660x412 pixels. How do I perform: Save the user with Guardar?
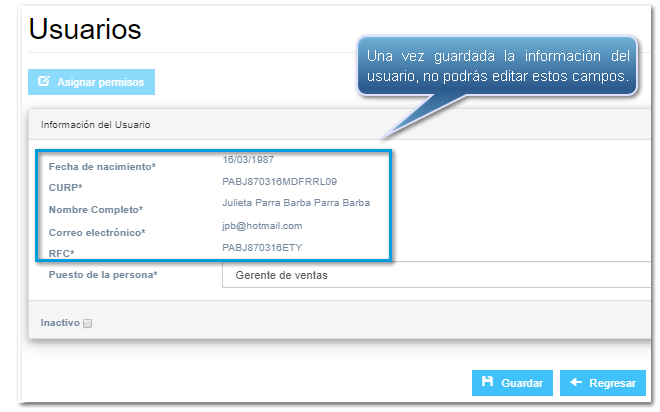click(512, 383)
